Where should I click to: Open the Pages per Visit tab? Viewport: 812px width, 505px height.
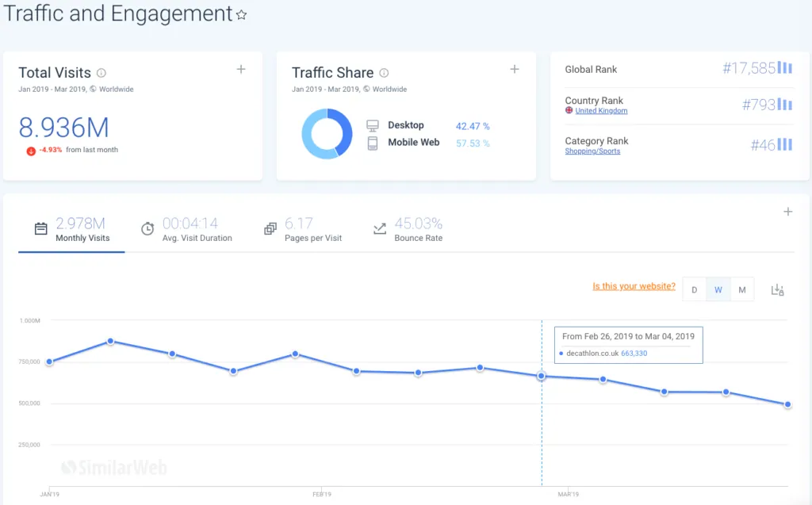[x=304, y=231]
